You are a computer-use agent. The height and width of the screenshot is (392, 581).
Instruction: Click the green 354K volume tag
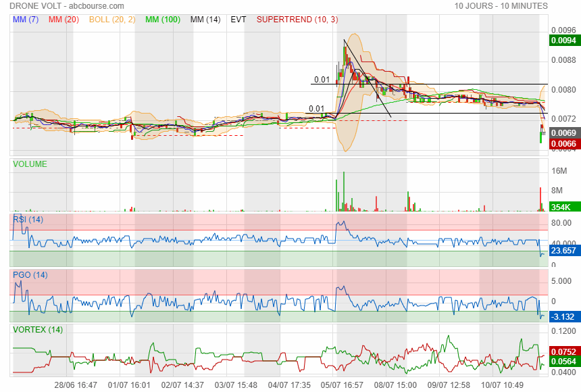click(x=563, y=207)
